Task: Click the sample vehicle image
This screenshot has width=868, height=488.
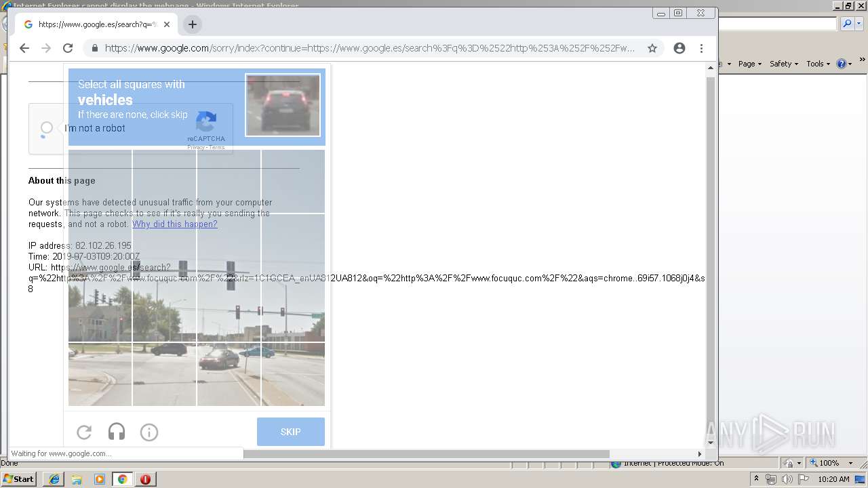Action: click(283, 105)
